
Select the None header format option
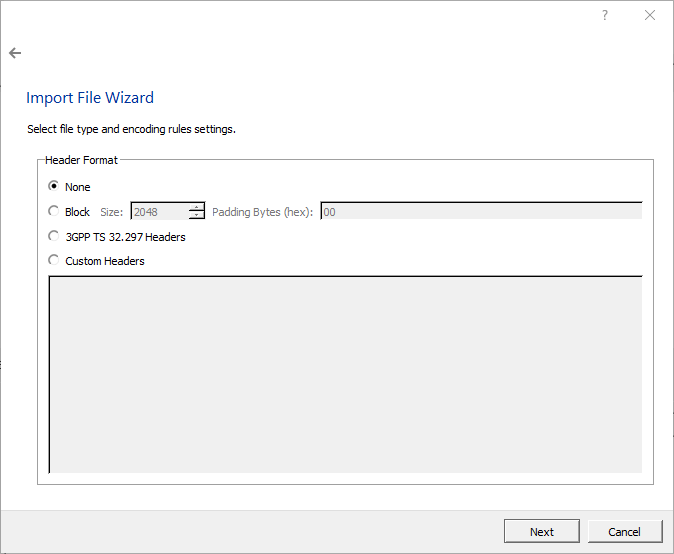[x=54, y=187]
